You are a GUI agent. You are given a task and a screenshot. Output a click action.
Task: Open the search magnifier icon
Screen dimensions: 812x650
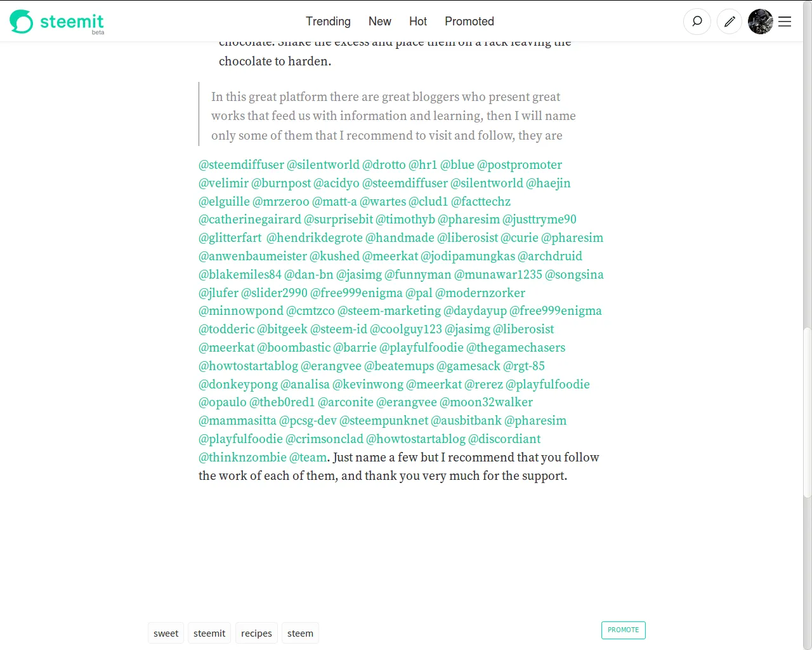(x=697, y=22)
